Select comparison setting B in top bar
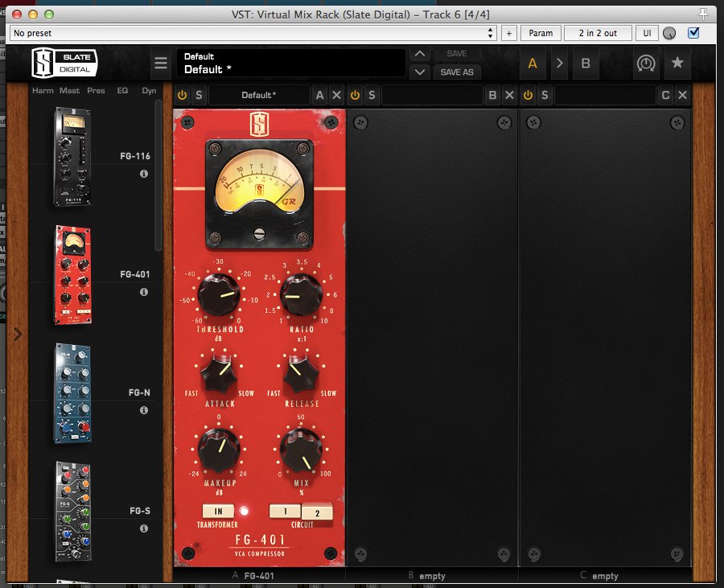This screenshot has height=588, width=724. tap(586, 63)
